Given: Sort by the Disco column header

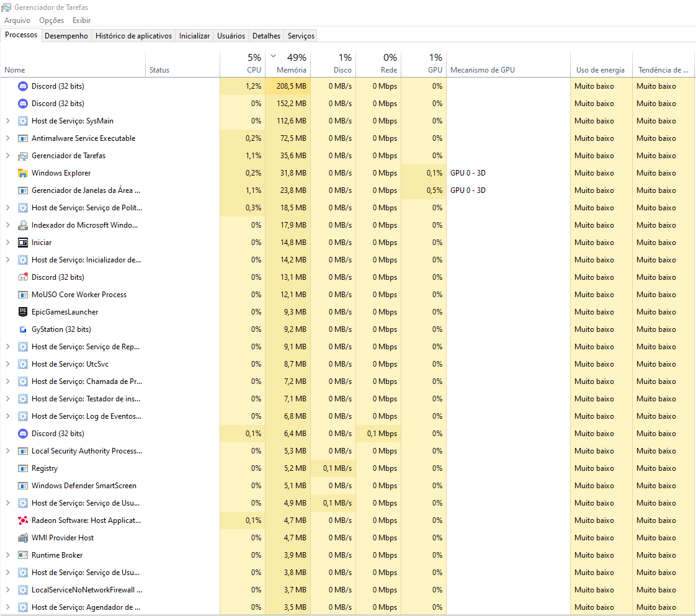Looking at the screenshot, I should click(333, 64).
